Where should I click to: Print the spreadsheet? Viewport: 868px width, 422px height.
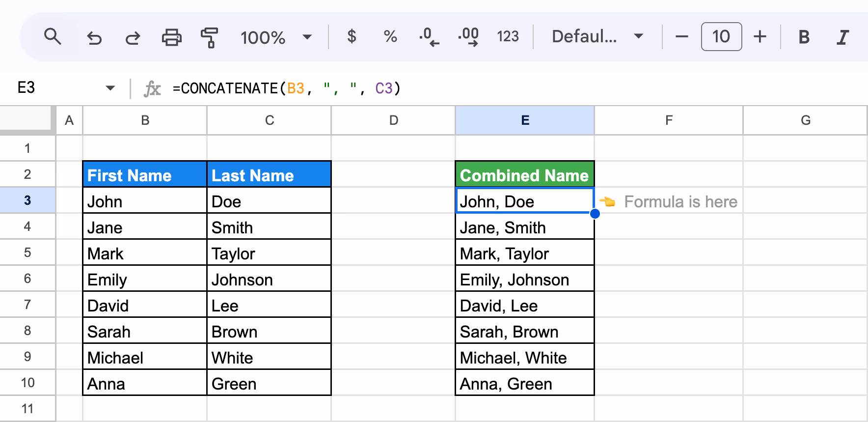(171, 37)
